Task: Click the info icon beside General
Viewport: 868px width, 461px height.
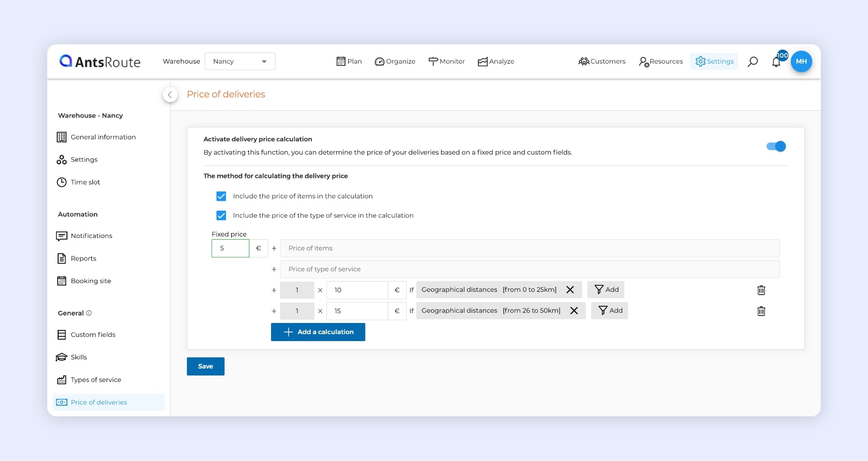Action: pyautogui.click(x=89, y=313)
